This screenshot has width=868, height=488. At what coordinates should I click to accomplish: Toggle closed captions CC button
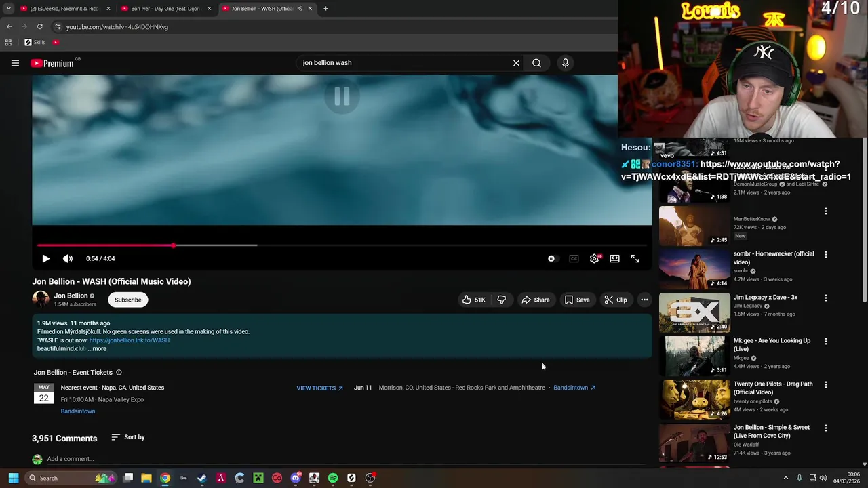(x=574, y=259)
